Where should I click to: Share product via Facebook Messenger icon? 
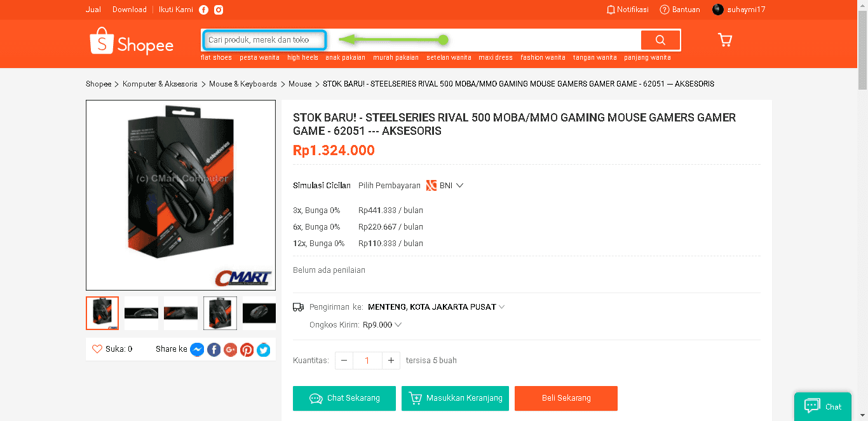click(197, 349)
